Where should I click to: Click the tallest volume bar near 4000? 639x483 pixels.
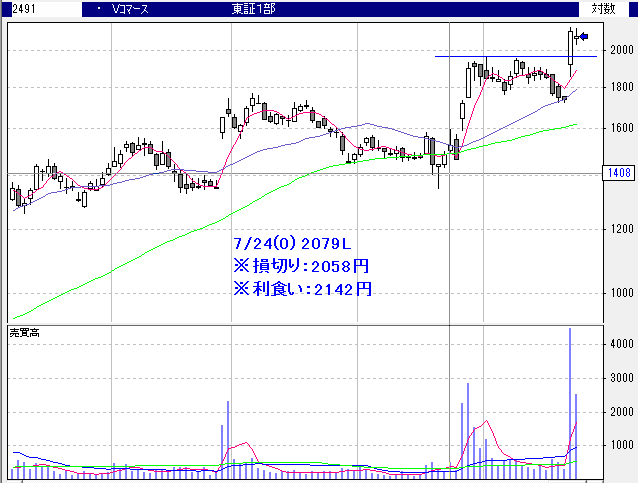[x=570, y=400]
